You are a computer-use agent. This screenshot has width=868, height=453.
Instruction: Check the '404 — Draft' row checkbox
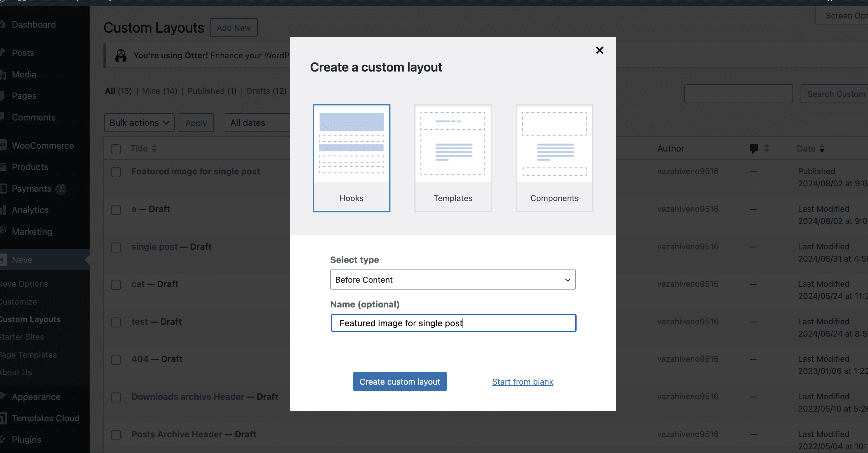116,360
